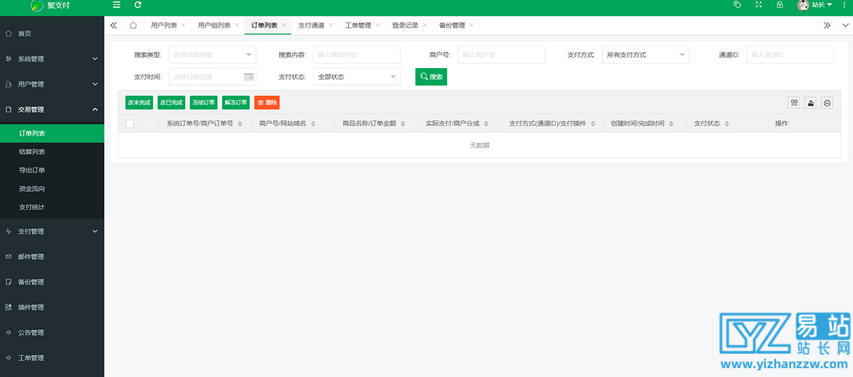Click the lock screen icon
Image resolution: width=853 pixels, height=377 pixels.
click(780, 5)
